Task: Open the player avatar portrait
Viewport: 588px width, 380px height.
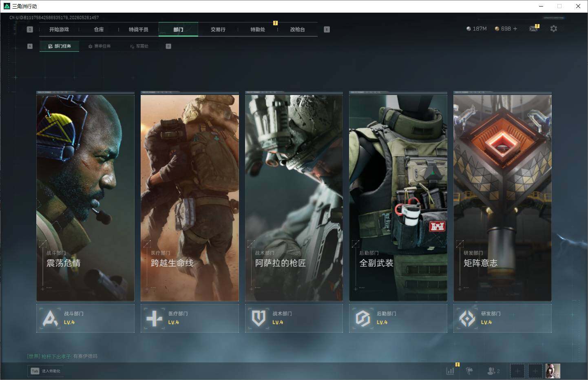Action: (x=553, y=371)
